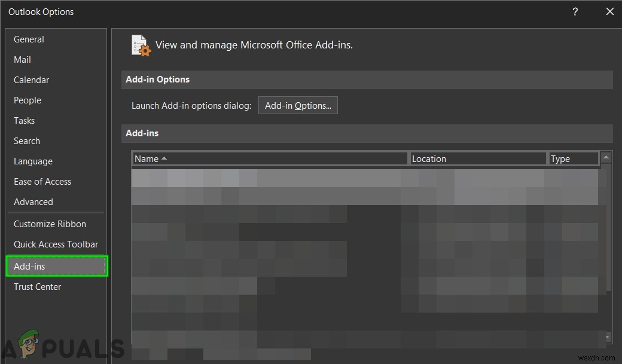622x364 pixels.
Task: Click the Help question mark icon
Action: click(x=575, y=11)
